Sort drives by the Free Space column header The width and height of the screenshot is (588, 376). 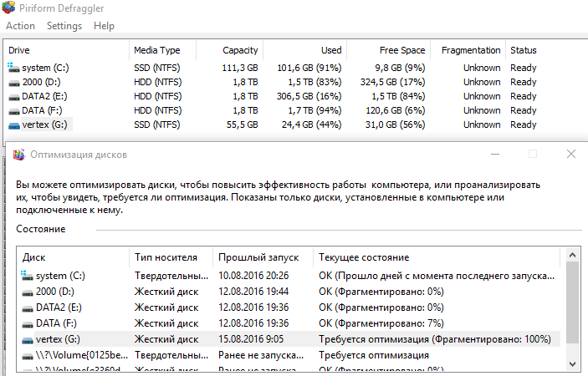click(401, 50)
